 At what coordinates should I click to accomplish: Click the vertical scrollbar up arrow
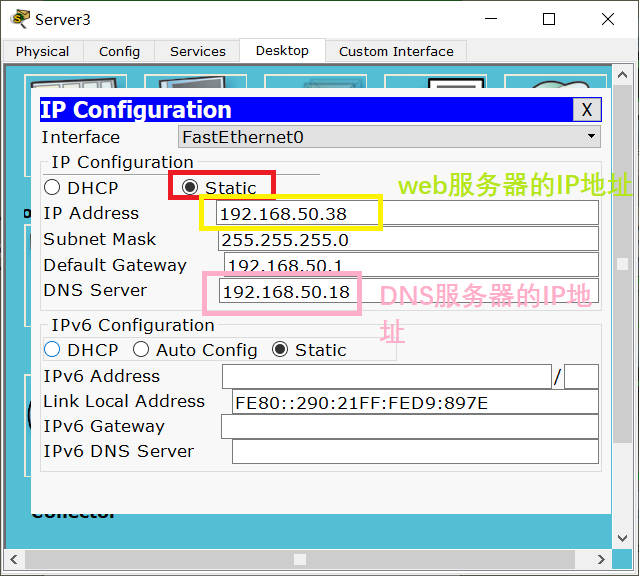point(622,75)
